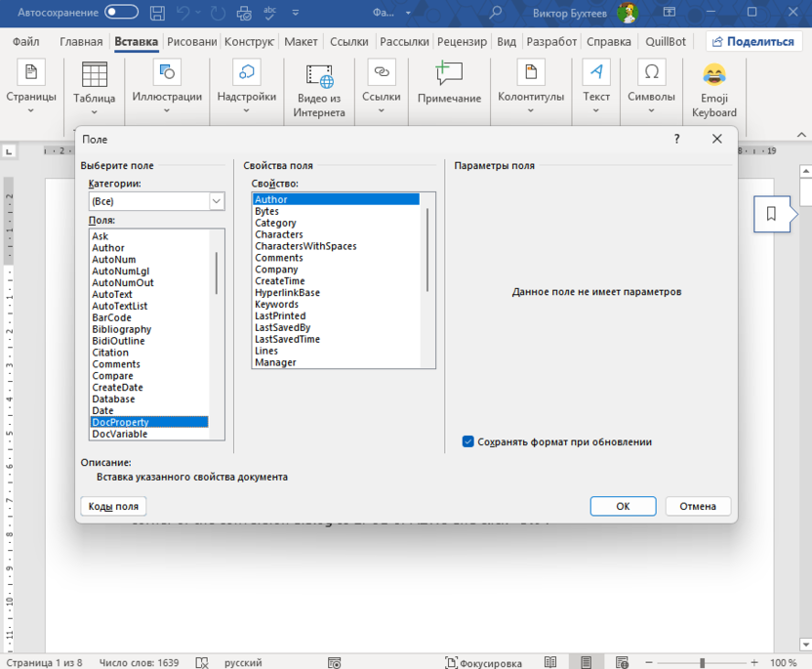Expand the Таблица dropdown
The height and width of the screenshot is (669, 812).
tap(95, 111)
